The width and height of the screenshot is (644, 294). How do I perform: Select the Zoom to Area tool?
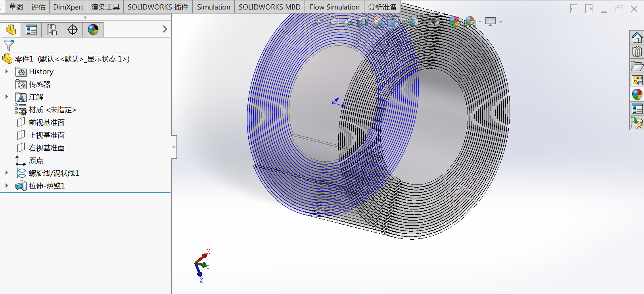[333, 22]
